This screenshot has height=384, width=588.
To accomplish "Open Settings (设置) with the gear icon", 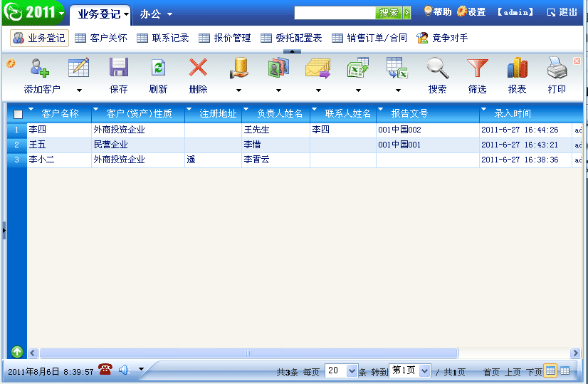I will [x=471, y=11].
